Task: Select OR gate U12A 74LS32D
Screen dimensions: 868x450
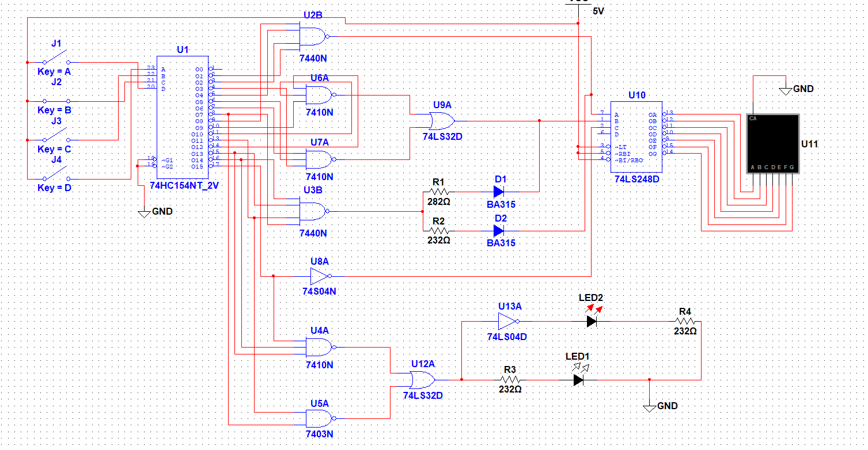Action: [423, 380]
